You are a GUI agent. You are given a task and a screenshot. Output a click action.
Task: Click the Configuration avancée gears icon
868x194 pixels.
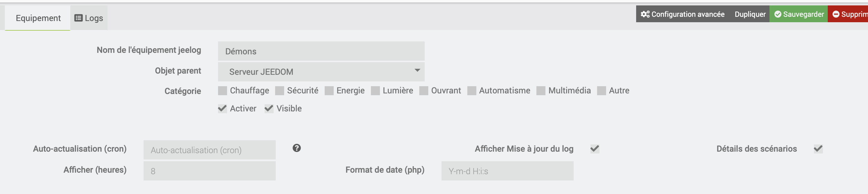click(x=645, y=14)
